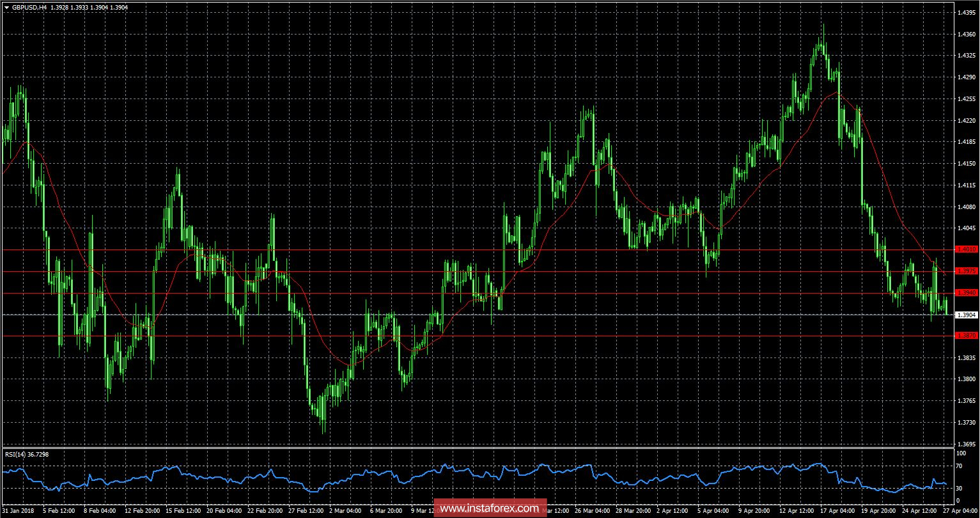Click the 1.4045 price axis label

[x=966, y=228]
